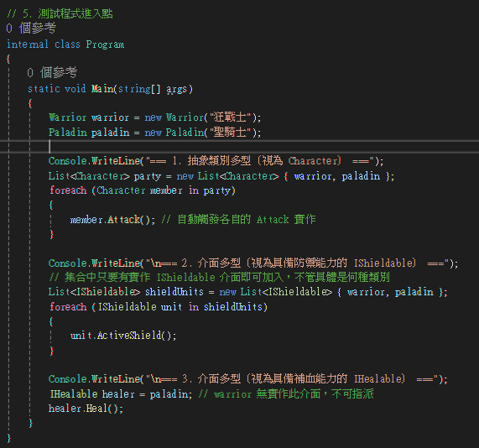Click the 'args' parameter in Main

pos(176,89)
